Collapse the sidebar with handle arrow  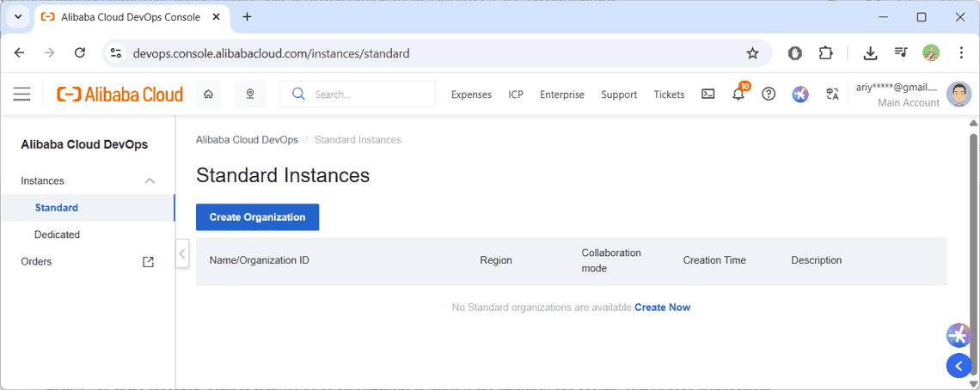click(x=182, y=253)
